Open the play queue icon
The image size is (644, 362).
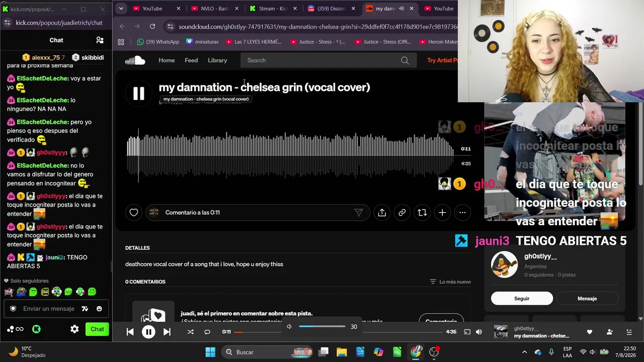[629, 332]
